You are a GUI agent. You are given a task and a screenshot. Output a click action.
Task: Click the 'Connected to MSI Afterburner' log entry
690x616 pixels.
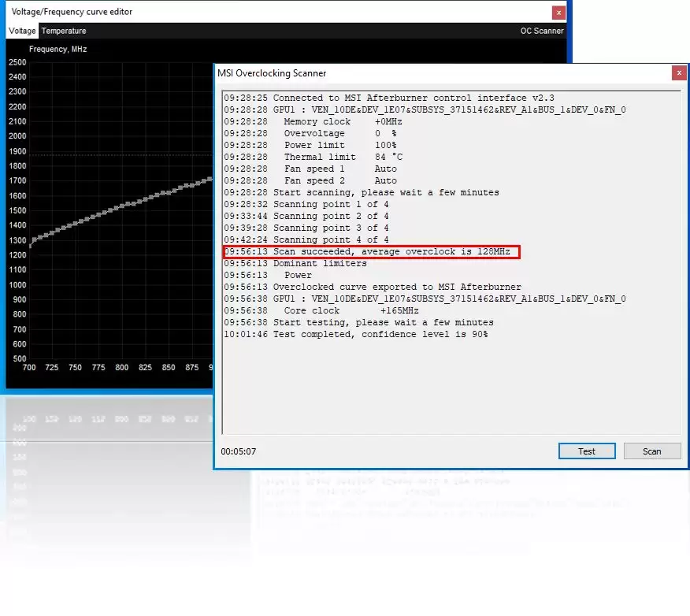pyautogui.click(x=389, y=98)
